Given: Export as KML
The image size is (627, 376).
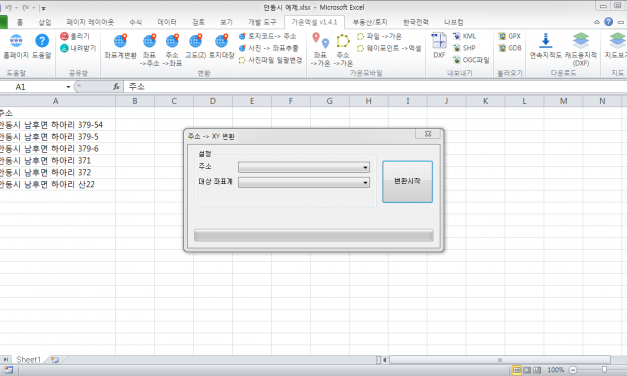Looking at the screenshot, I should pyautogui.click(x=464, y=36).
